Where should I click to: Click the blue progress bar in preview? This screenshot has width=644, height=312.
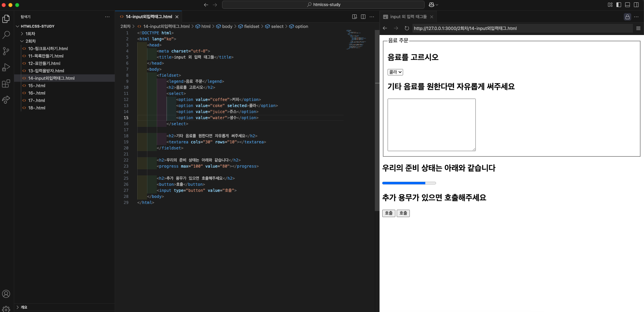tap(409, 183)
